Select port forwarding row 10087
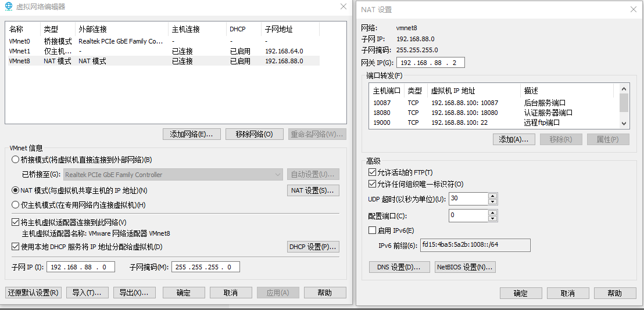 point(494,103)
